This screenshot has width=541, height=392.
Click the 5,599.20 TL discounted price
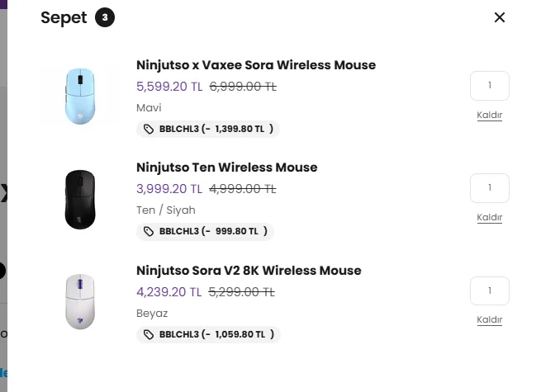point(169,86)
